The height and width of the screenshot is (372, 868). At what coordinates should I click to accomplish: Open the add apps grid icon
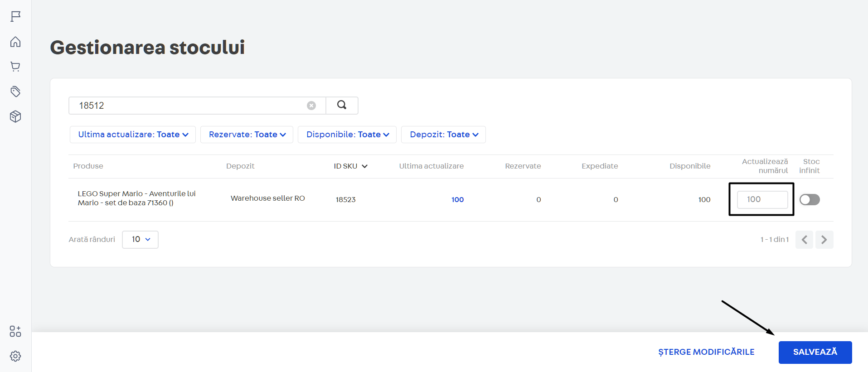pos(15,331)
